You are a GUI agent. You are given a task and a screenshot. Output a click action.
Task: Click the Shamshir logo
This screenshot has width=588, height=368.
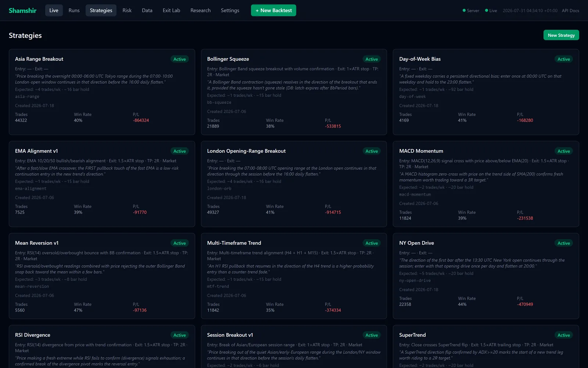tap(22, 10)
